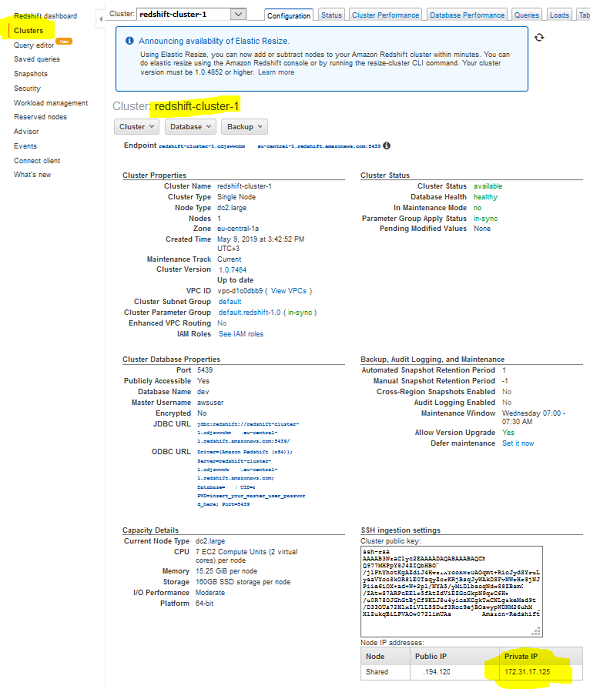Click the info icon in Elastic Resize banner
This screenshot has width=590, height=689.
130,40
